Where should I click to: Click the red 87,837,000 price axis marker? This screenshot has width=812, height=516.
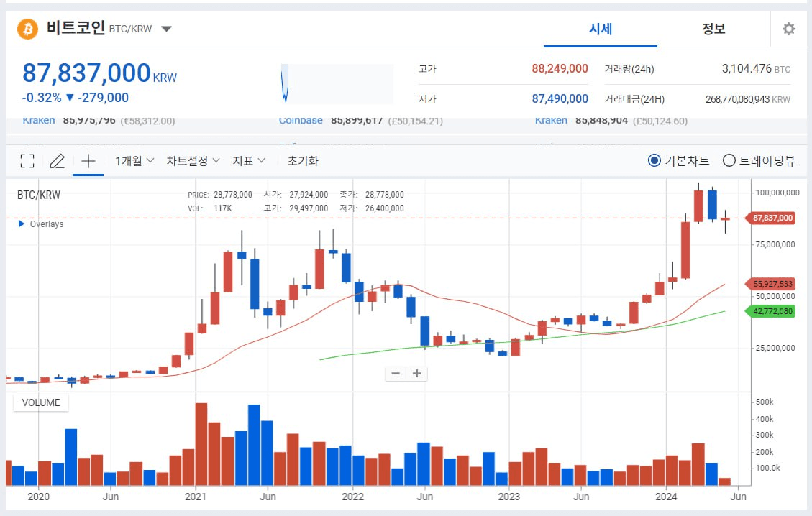pos(772,218)
